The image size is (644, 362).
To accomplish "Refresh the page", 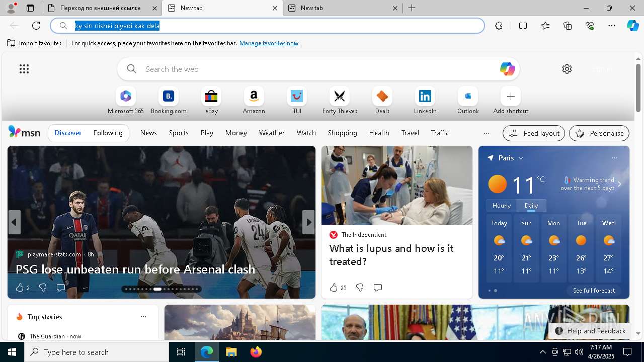I will [x=36, y=26].
